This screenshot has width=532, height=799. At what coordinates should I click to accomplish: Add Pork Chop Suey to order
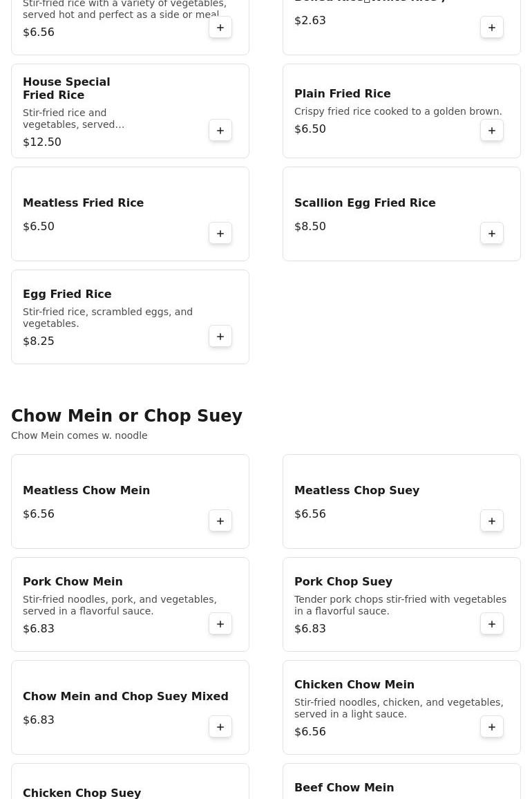tap(492, 624)
